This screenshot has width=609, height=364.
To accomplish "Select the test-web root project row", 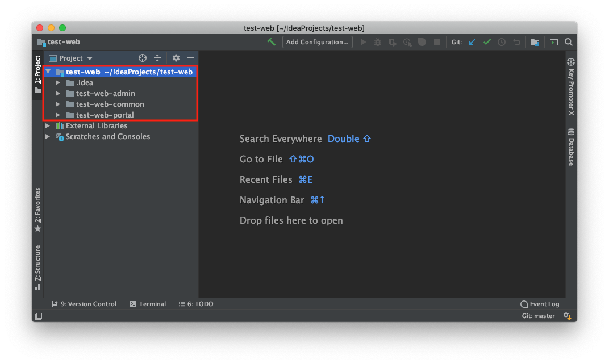I will (x=121, y=72).
